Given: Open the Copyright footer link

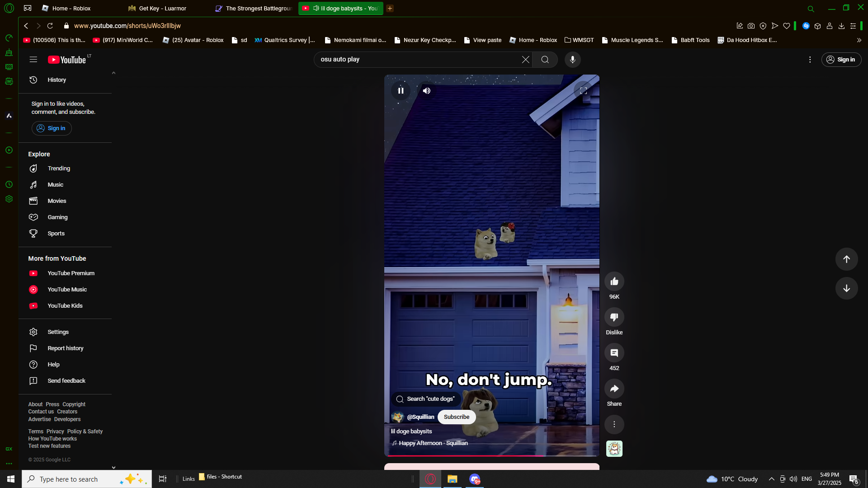Looking at the screenshot, I should click(74, 404).
